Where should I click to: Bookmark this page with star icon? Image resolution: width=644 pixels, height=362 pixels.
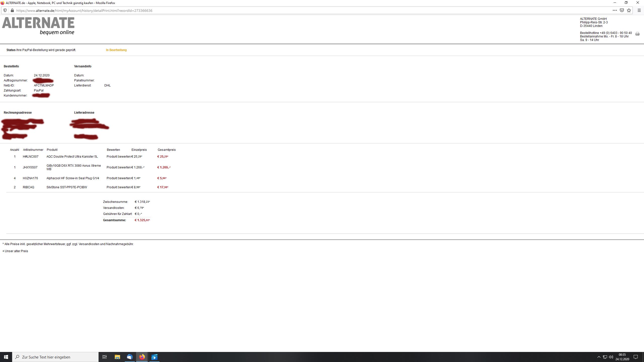tap(629, 10)
